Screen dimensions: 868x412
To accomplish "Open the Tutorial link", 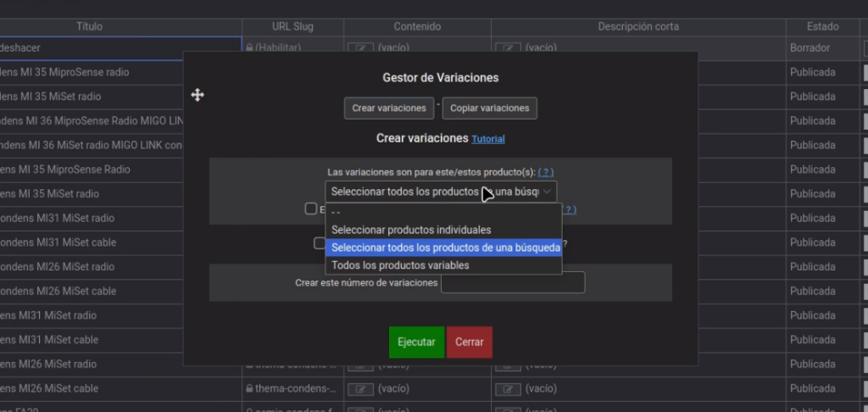I will pos(487,139).
